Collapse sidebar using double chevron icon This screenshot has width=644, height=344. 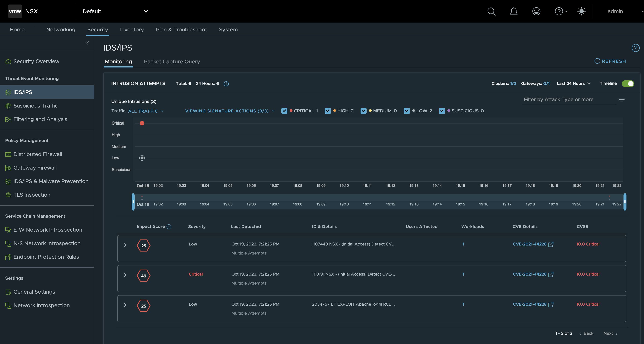tap(87, 43)
